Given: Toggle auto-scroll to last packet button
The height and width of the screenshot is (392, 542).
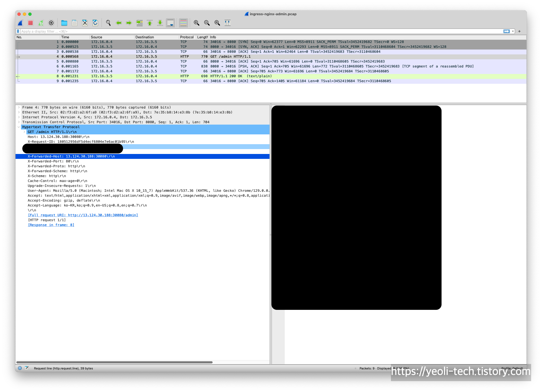Looking at the screenshot, I should click(x=170, y=23).
